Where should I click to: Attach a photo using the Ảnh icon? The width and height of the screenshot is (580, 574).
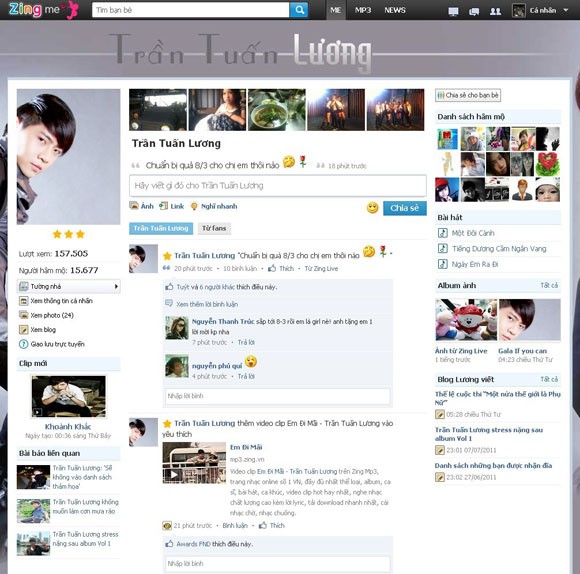point(141,206)
